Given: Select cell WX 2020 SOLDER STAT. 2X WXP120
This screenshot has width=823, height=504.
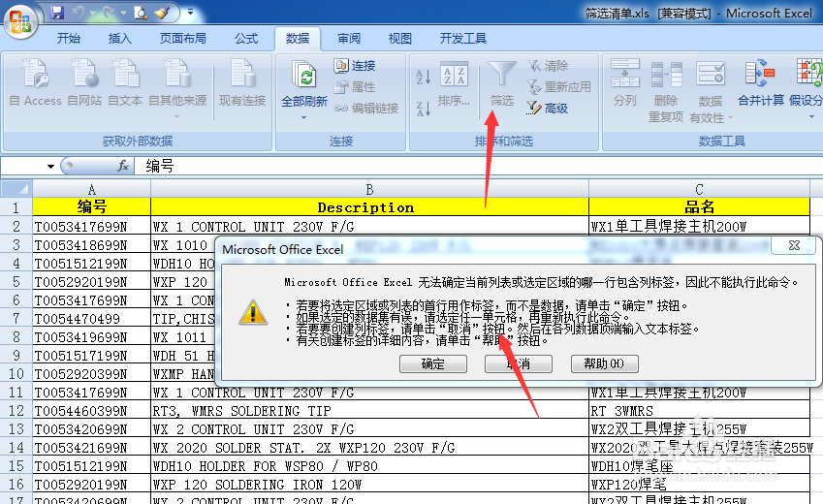Looking at the screenshot, I should [369, 448].
